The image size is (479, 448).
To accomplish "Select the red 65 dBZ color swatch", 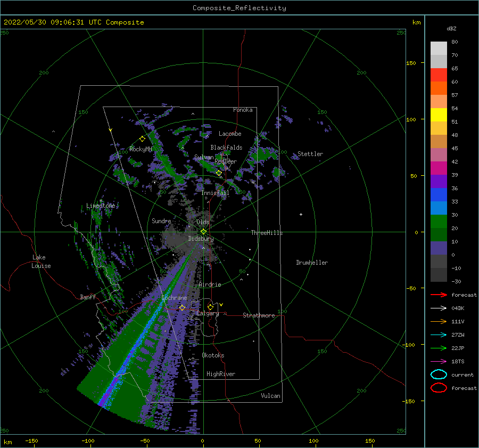I will click(x=439, y=75).
